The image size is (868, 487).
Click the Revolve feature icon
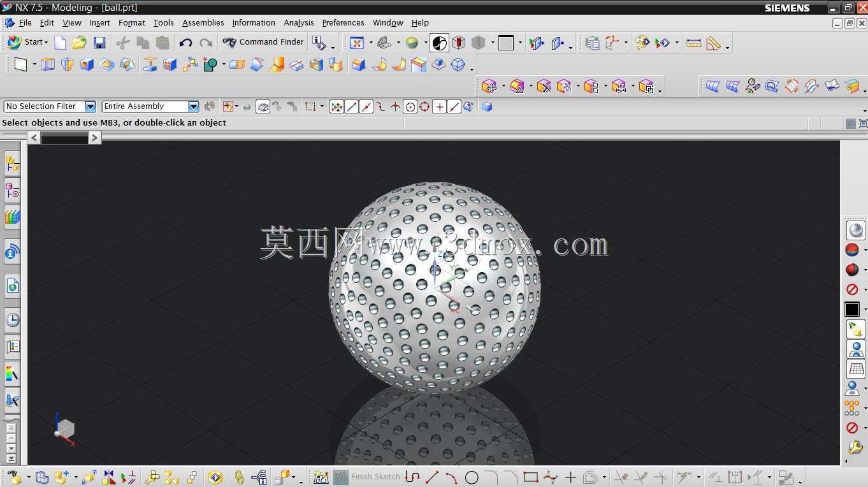(x=68, y=64)
